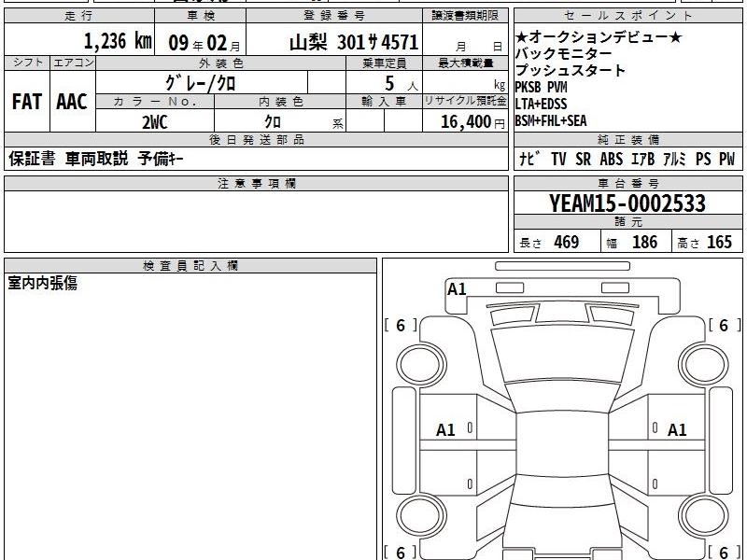This screenshot has width=747, height=560.
Task: Select seating capacity 5 人
Action: (x=402, y=84)
